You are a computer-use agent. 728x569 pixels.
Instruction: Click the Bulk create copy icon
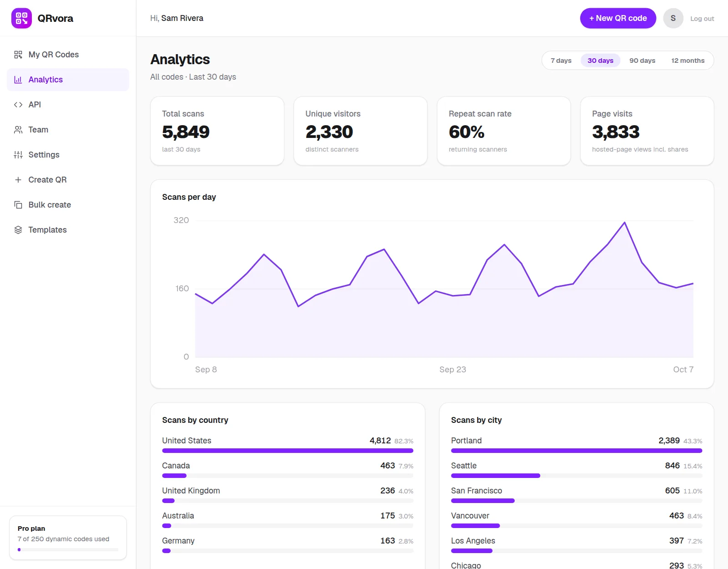18,205
